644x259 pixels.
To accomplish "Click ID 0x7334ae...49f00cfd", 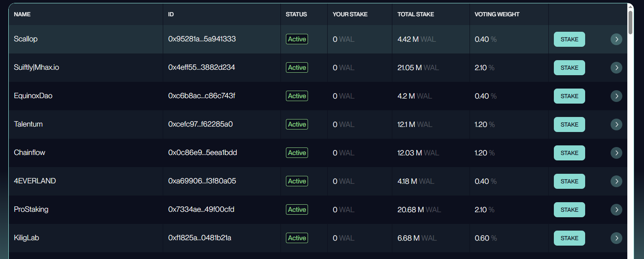I will coord(201,209).
